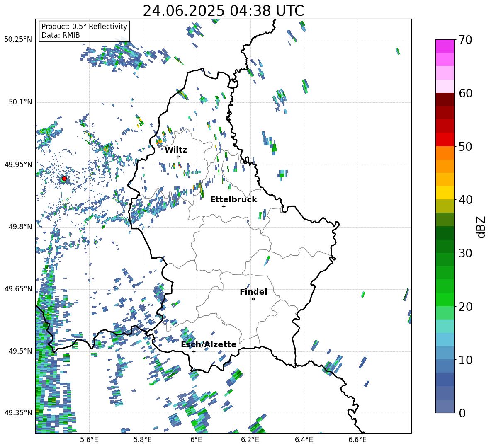
Task: Click the 49.5°N latitude label
Action: (20, 351)
